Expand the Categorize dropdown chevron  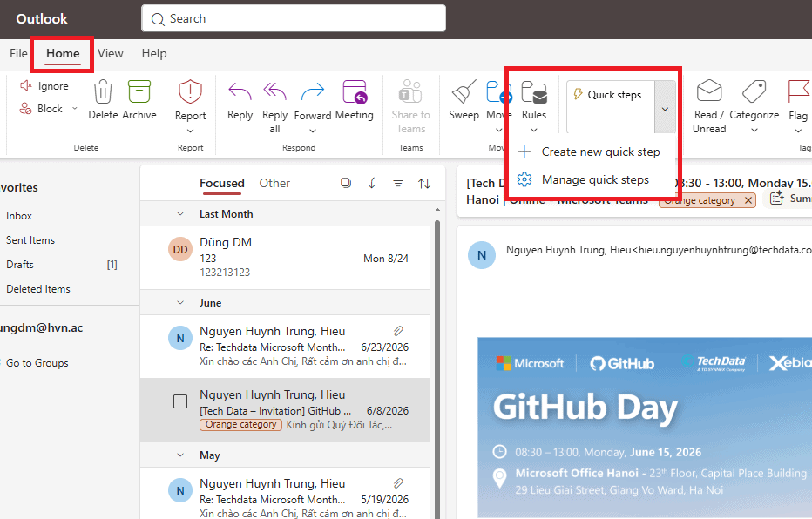click(x=754, y=130)
